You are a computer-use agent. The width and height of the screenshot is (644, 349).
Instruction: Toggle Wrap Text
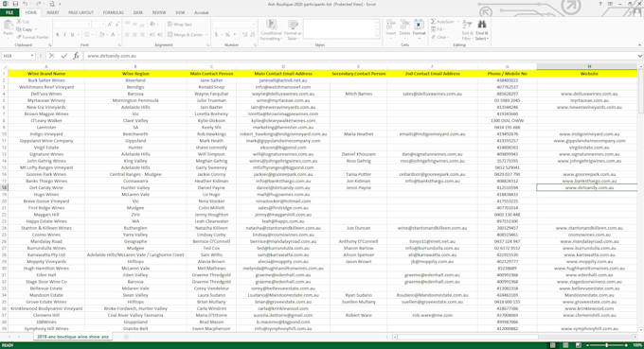180,25
